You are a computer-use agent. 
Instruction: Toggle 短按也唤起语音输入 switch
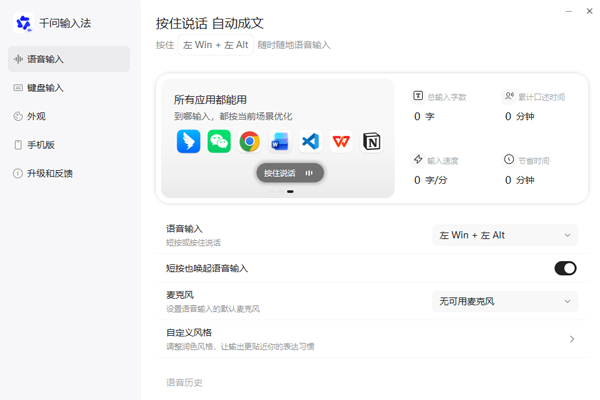coord(565,268)
